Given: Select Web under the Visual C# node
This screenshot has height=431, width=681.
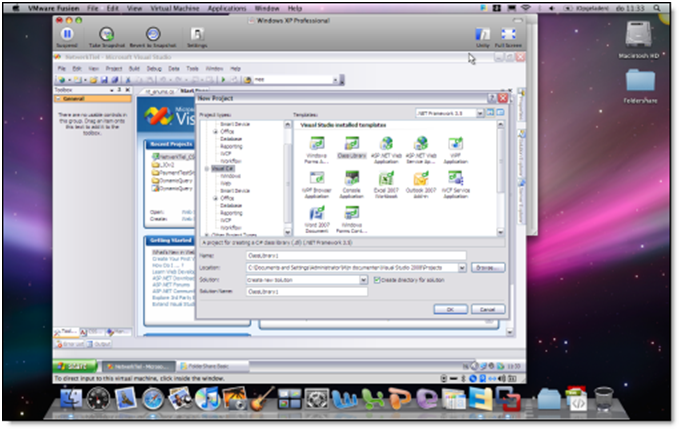Looking at the screenshot, I should click(x=225, y=183).
